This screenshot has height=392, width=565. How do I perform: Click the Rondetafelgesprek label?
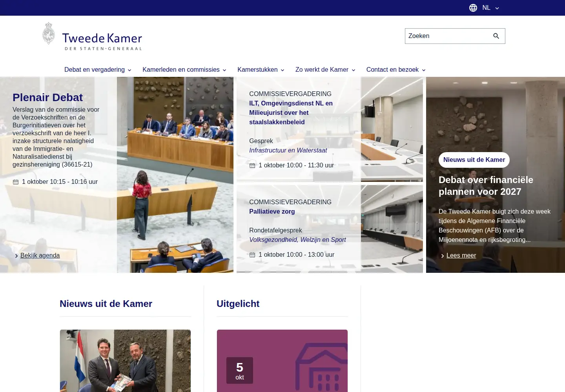[x=275, y=230]
